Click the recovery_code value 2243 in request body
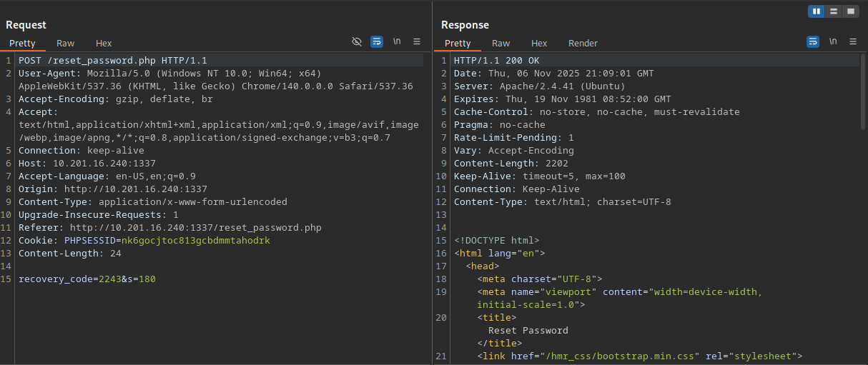This screenshot has width=868, height=365. 109,279
